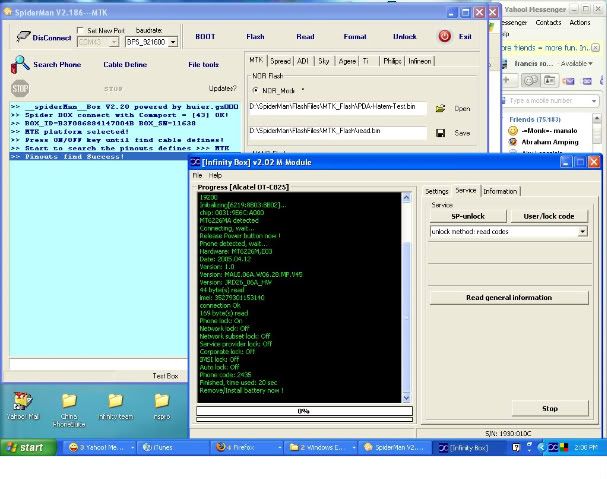Click the progress bar showing 0%
The width and height of the screenshot is (607, 479).
coord(303,410)
